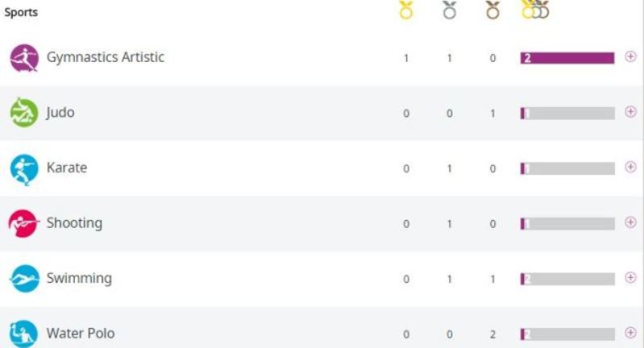
Task: Click the red Shooting sport icon
Action: pos(24,223)
